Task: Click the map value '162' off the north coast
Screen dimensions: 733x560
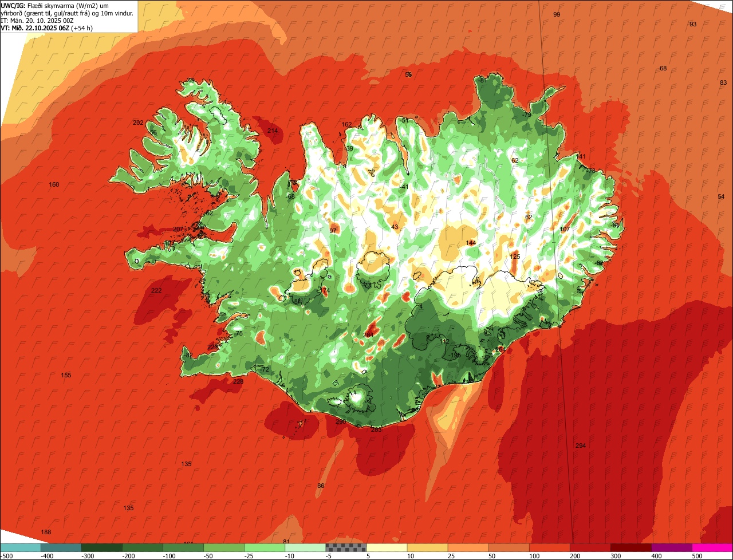Action: (347, 124)
